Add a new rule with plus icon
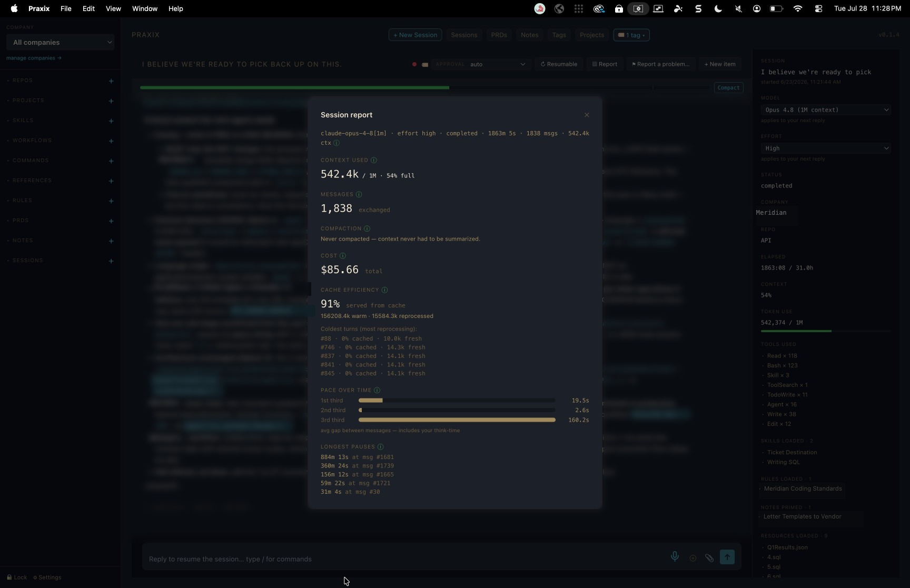 click(x=111, y=201)
